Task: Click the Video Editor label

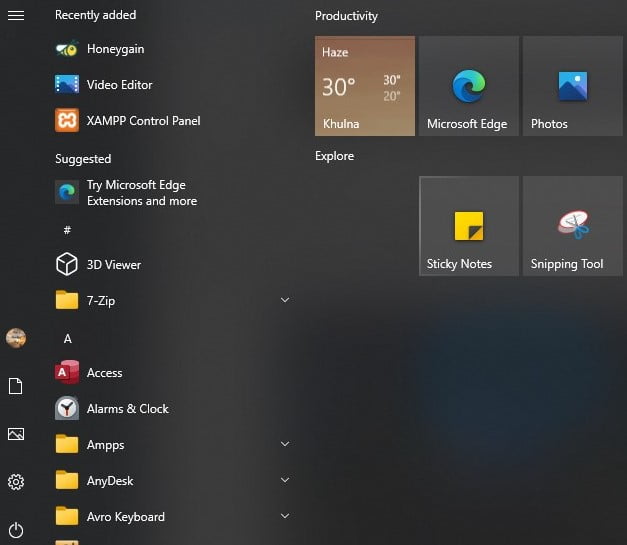Action: [x=120, y=85]
